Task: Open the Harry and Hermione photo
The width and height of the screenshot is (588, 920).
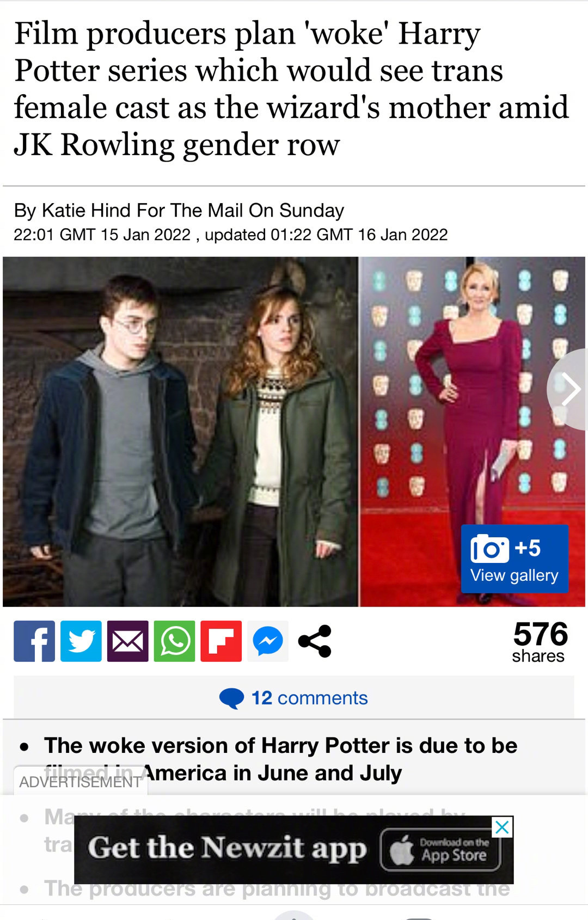Action: point(180,432)
